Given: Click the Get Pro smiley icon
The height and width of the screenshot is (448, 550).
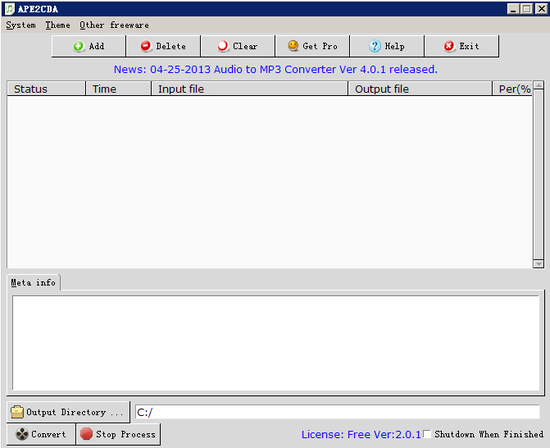Looking at the screenshot, I should 293,46.
